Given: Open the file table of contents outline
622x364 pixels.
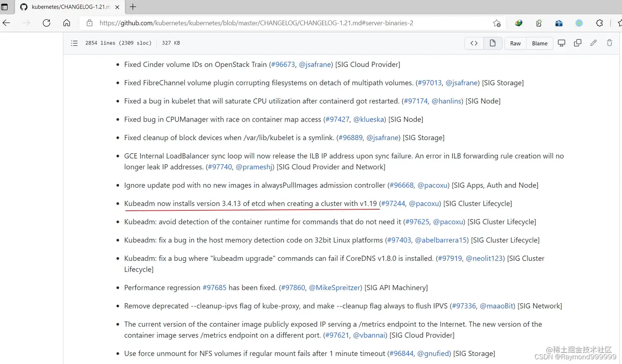Looking at the screenshot, I should [74, 43].
